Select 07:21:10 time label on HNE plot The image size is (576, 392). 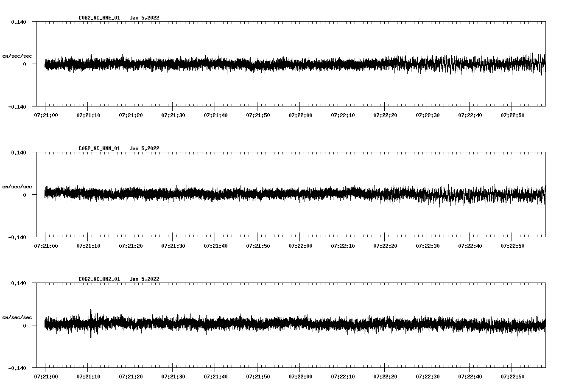(x=88, y=115)
